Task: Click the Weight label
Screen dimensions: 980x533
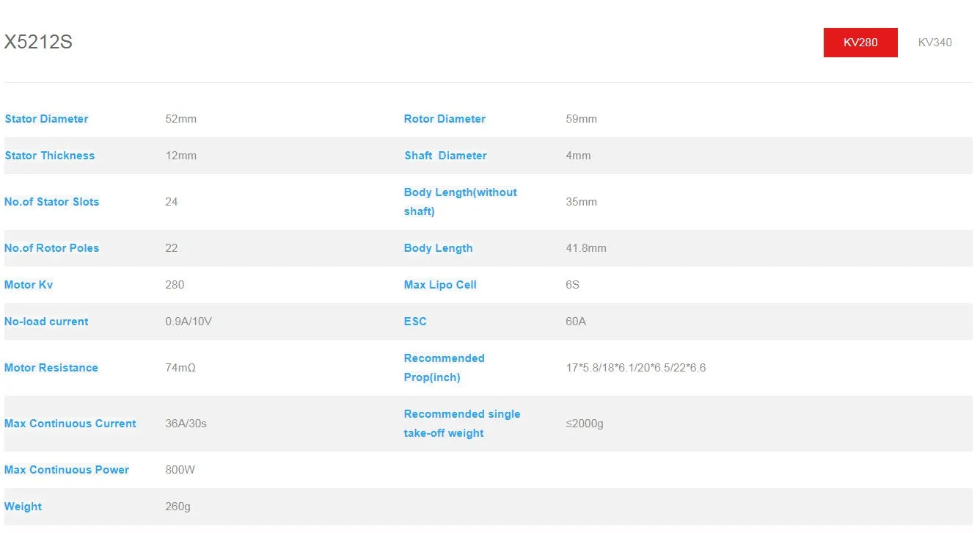Action: coord(23,507)
